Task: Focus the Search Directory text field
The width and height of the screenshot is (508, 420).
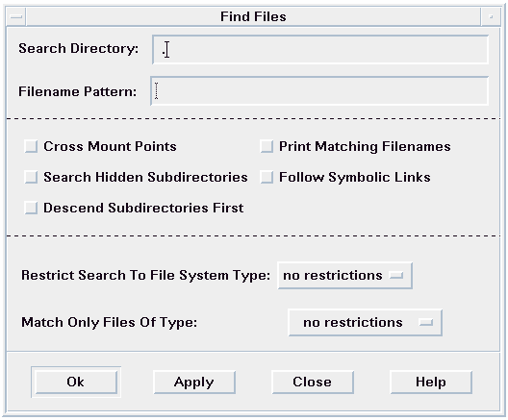Action: 320,50
